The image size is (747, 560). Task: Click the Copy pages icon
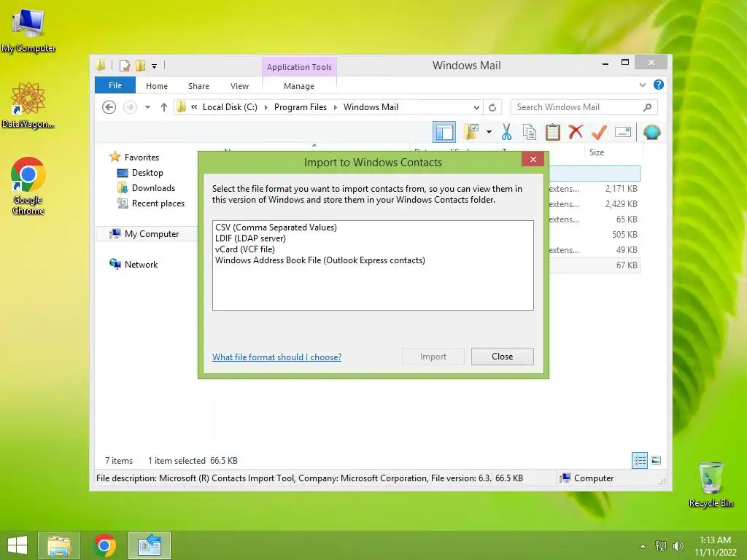530,132
